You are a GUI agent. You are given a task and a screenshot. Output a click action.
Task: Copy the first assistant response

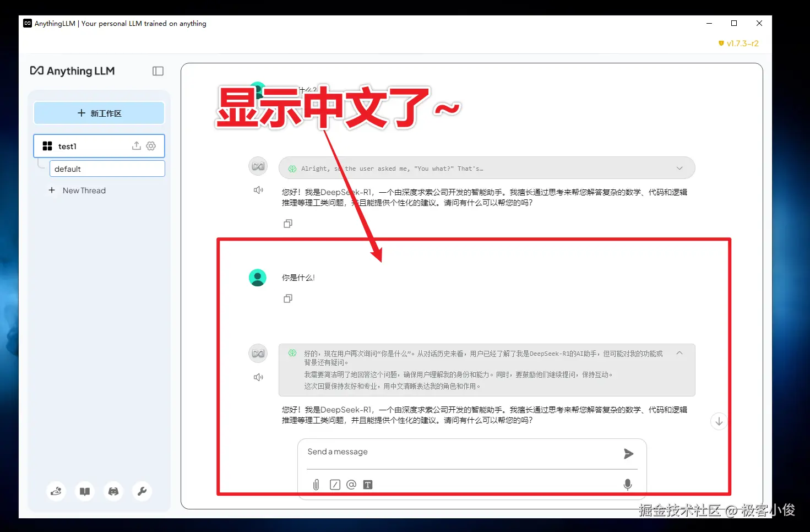(x=288, y=224)
